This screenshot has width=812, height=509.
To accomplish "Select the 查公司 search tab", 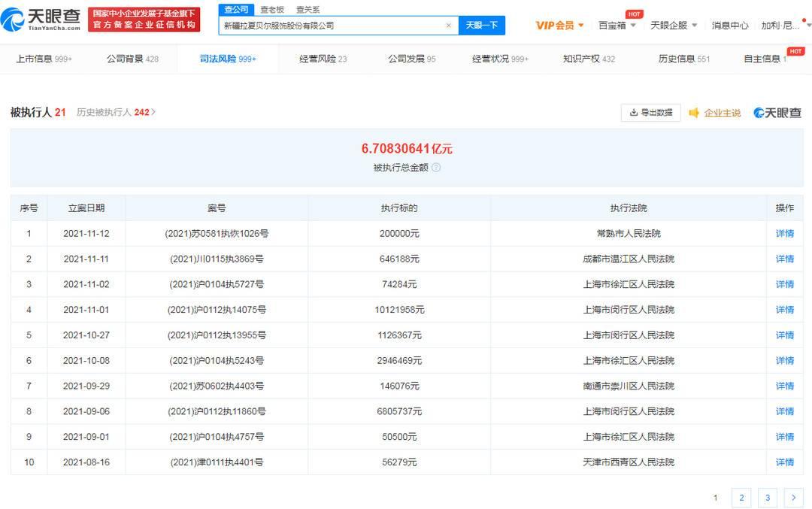I will tap(236, 10).
